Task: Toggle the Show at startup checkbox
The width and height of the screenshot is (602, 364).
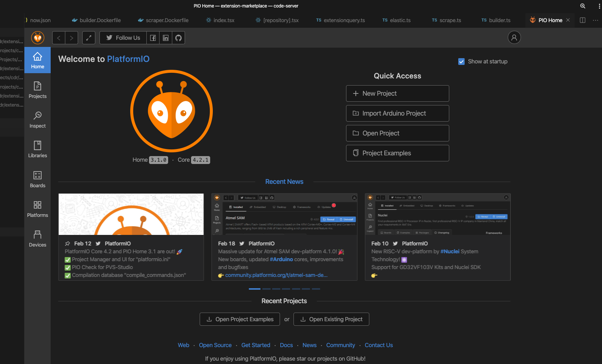Action: point(461,62)
